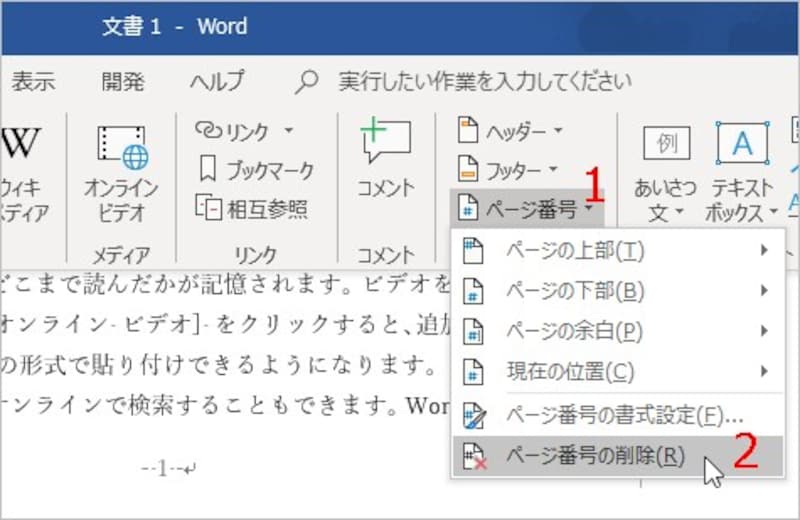Screen dimensions: 800x520
Task: Click the リンク group label below ribbon
Action: coord(255,254)
